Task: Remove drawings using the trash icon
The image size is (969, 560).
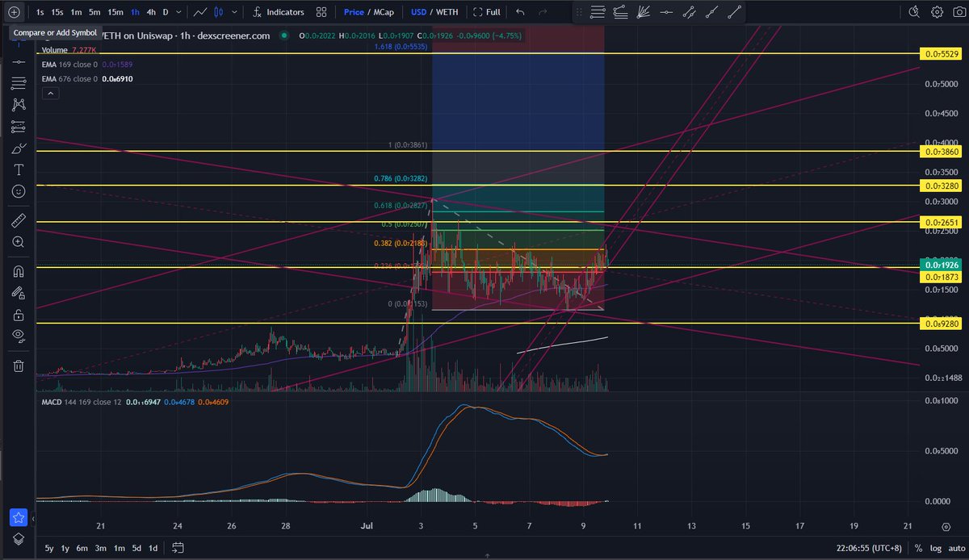Action: tap(18, 366)
